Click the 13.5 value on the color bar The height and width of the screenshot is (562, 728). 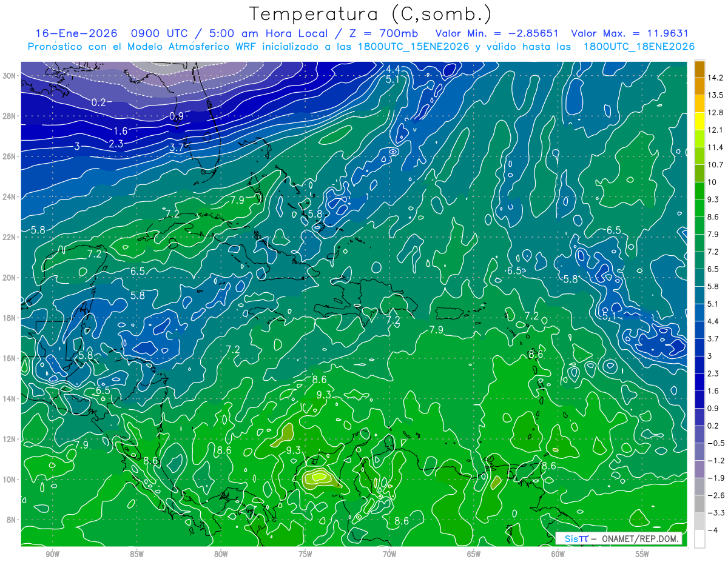coord(716,95)
